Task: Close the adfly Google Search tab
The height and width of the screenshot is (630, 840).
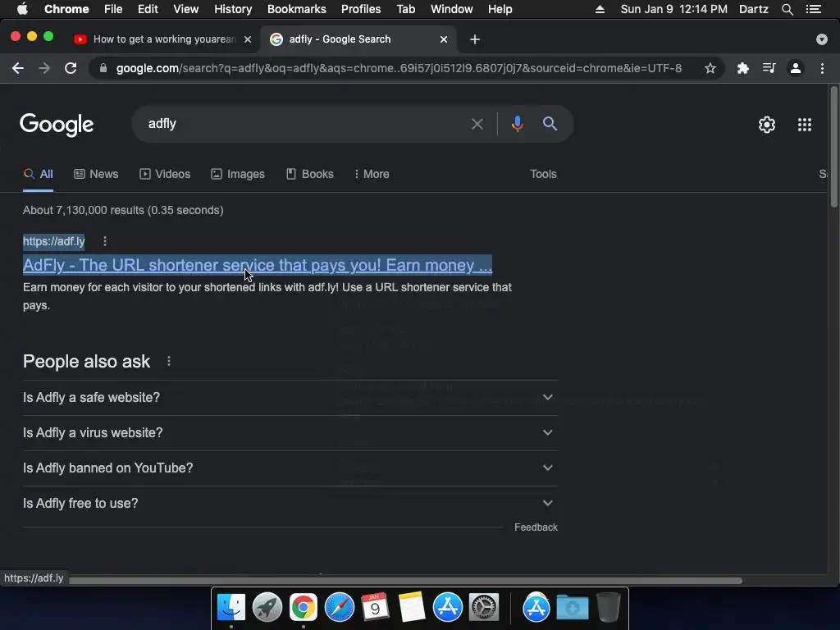Action: (444, 39)
